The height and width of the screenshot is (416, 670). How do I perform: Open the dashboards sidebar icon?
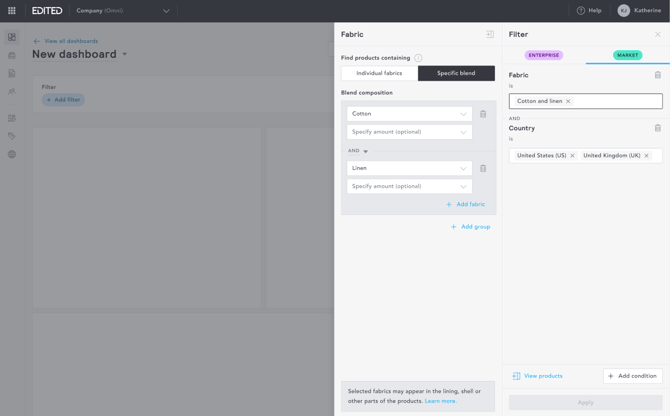tap(12, 37)
